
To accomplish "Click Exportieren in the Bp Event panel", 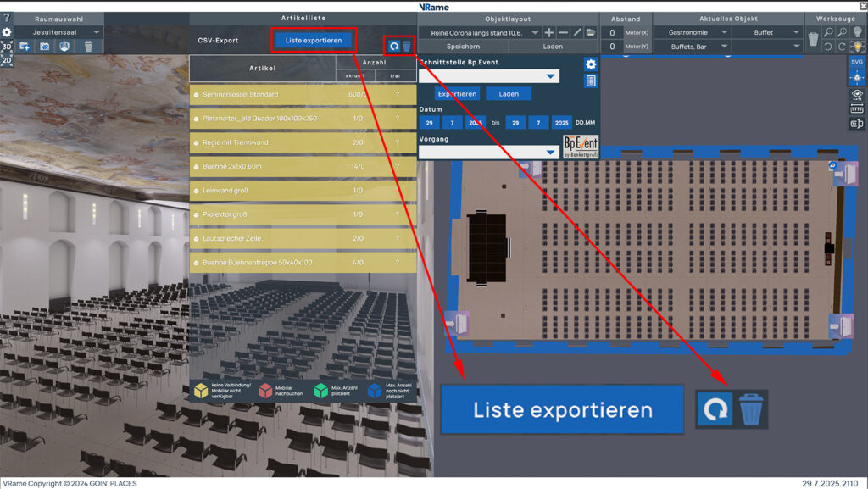I will coord(457,94).
